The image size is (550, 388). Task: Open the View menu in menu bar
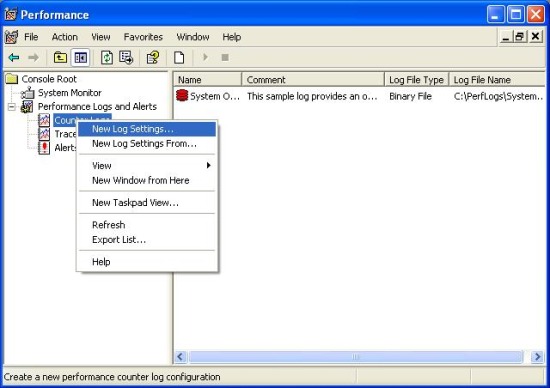101,37
